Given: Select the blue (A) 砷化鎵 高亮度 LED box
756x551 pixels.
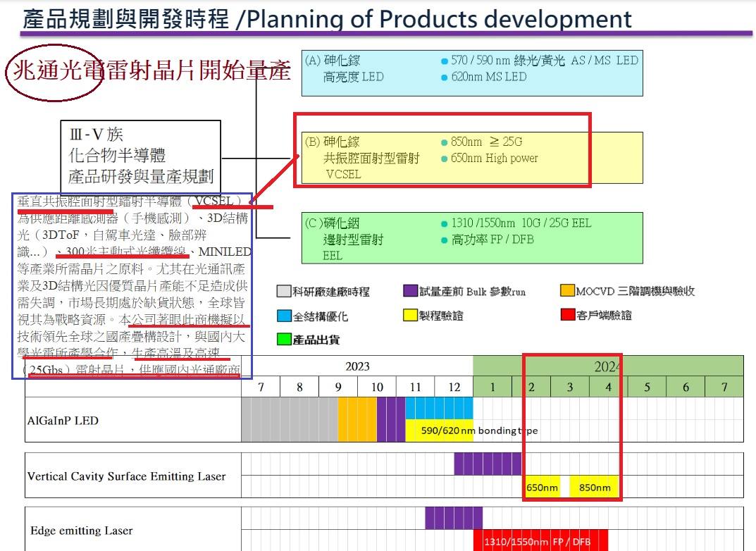Looking at the screenshot, I should [x=472, y=73].
